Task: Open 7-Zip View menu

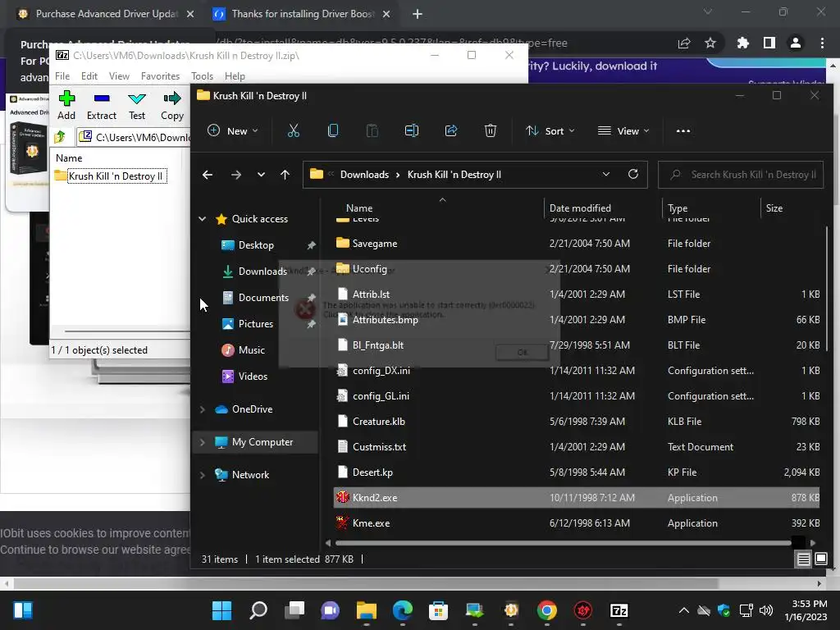Action: click(x=119, y=76)
